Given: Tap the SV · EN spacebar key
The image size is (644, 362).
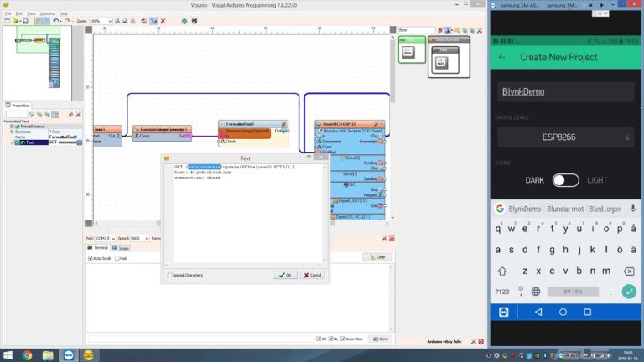Looking at the screenshot, I should [573, 292].
